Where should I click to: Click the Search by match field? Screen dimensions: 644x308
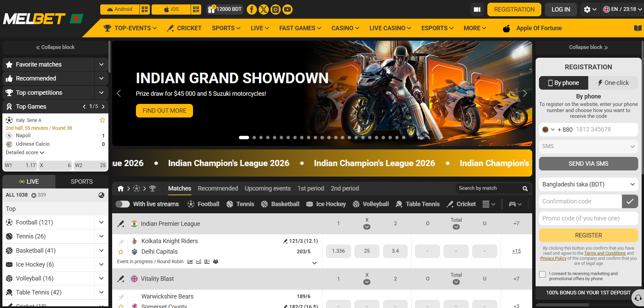[489, 188]
